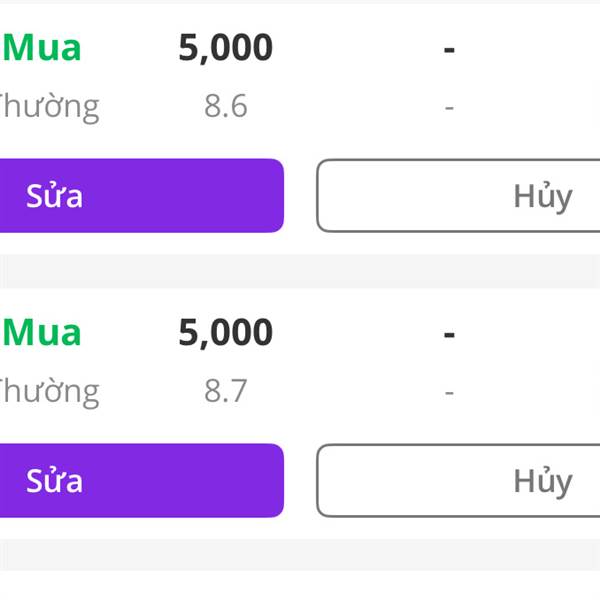Image resolution: width=600 pixels, height=600 pixels.
Task: Click the 8.6 price value
Action: coord(225,106)
